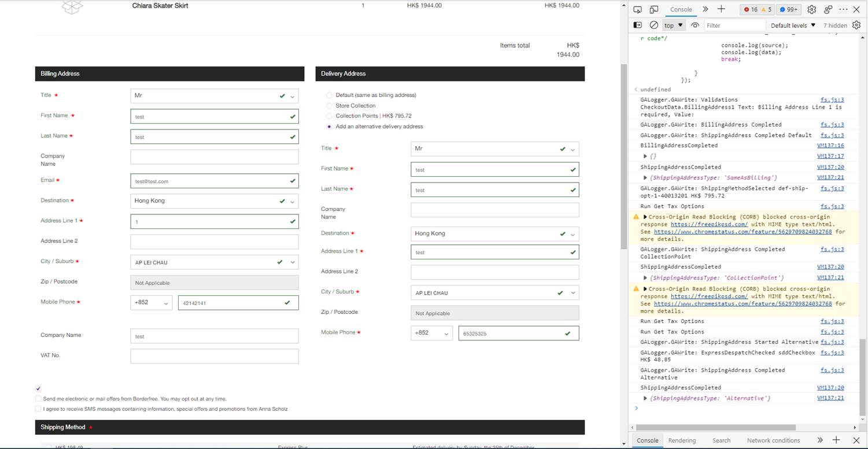This screenshot has height=449, width=868.
Task: Show more drawer tabs chevron at bottom
Action: [820, 440]
